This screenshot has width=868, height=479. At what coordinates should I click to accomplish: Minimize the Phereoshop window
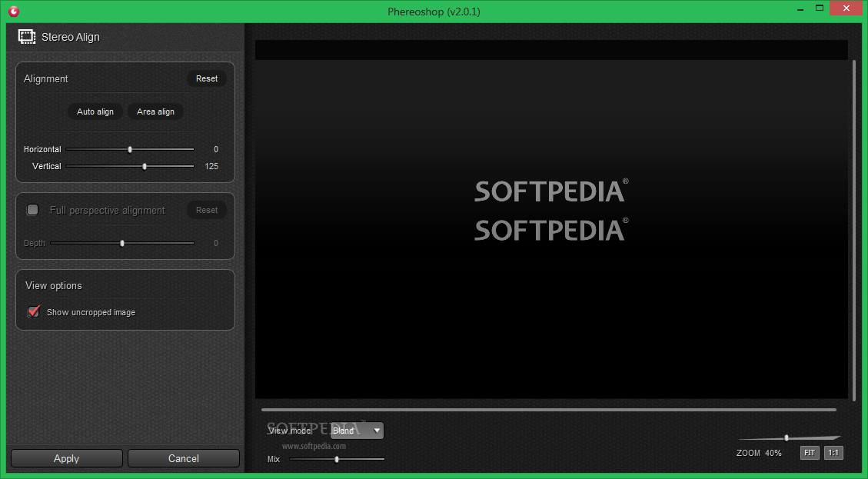pos(801,9)
